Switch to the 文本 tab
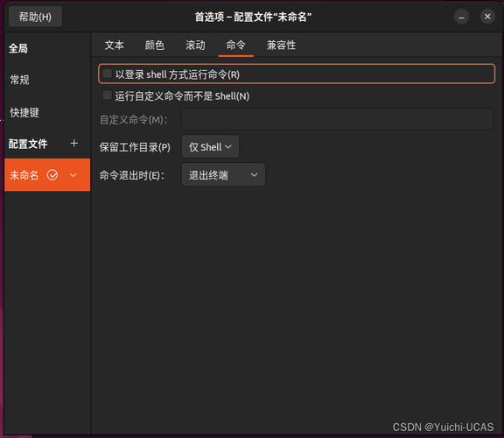This screenshot has height=438, width=504. click(x=114, y=45)
